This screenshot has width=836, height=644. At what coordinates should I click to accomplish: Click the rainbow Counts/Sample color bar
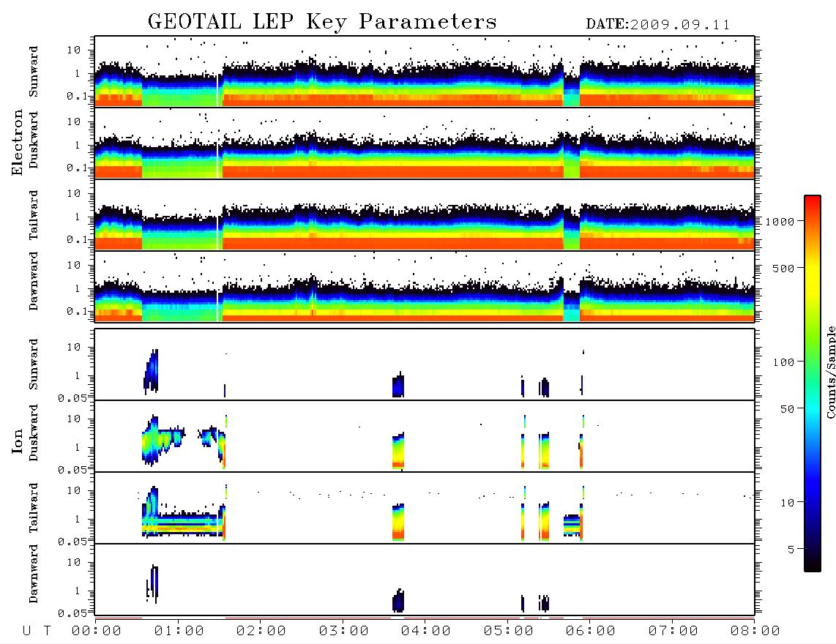(813, 383)
